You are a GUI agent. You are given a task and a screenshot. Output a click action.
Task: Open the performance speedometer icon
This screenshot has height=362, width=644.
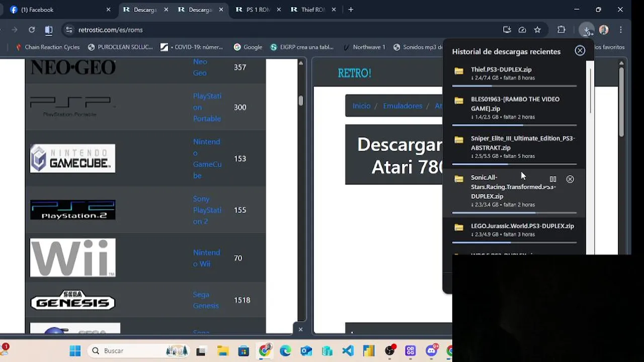point(522,30)
